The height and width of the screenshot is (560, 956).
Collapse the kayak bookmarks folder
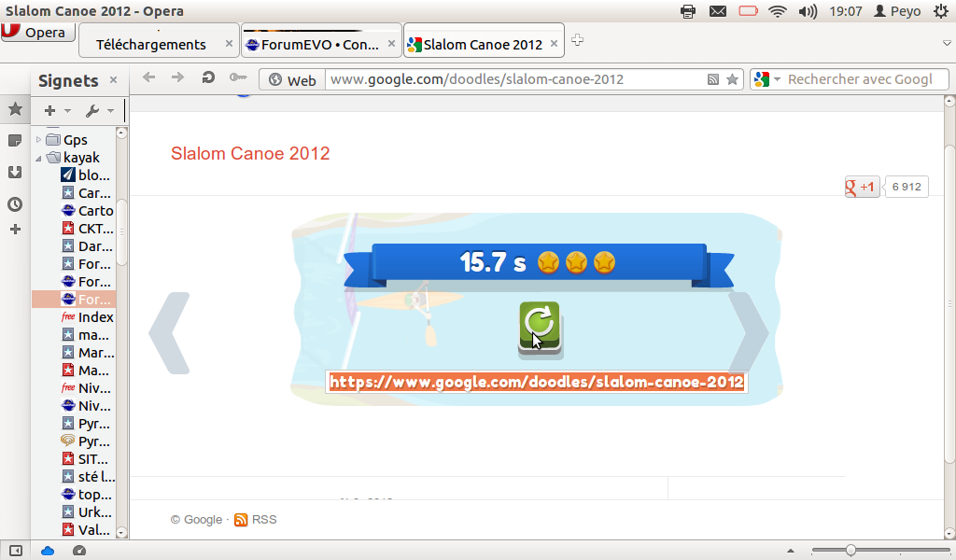38,158
